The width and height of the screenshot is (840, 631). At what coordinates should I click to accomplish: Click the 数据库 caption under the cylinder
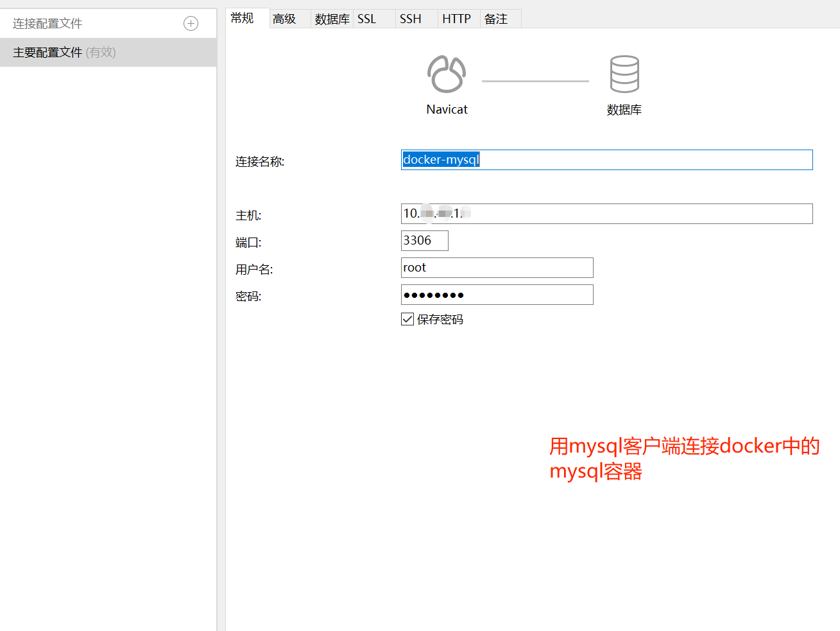click(624, 110)
